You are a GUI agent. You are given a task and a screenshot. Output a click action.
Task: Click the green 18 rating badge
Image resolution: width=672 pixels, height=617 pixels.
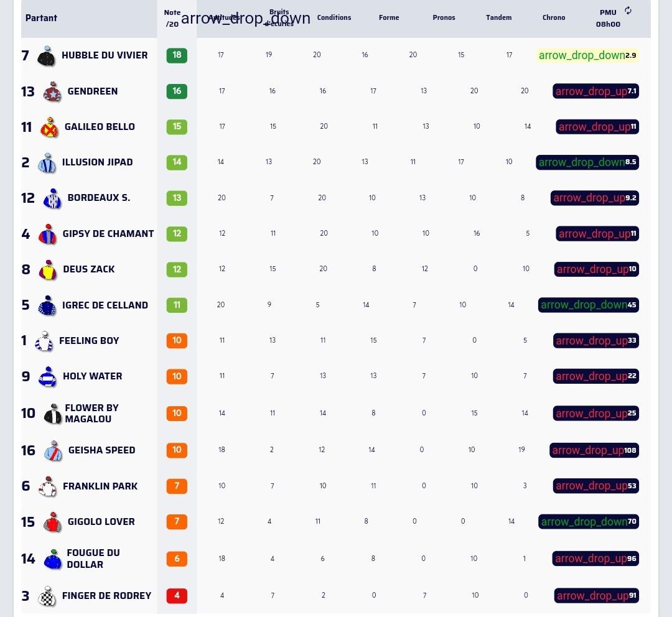click(x=177, y=55)
